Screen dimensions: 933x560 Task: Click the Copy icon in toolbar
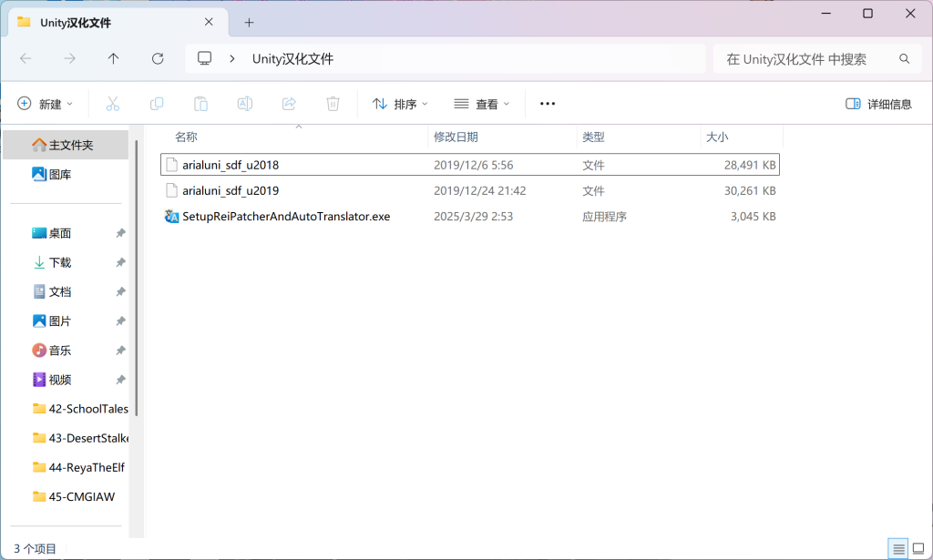tap(157, 104)
